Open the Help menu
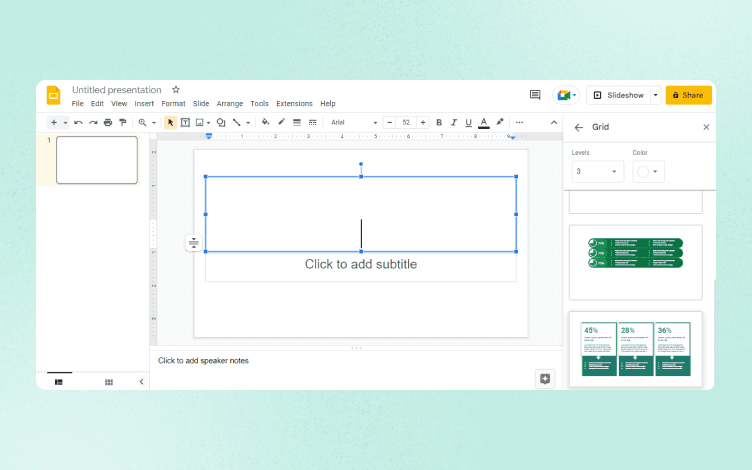 tap(328, 104)
